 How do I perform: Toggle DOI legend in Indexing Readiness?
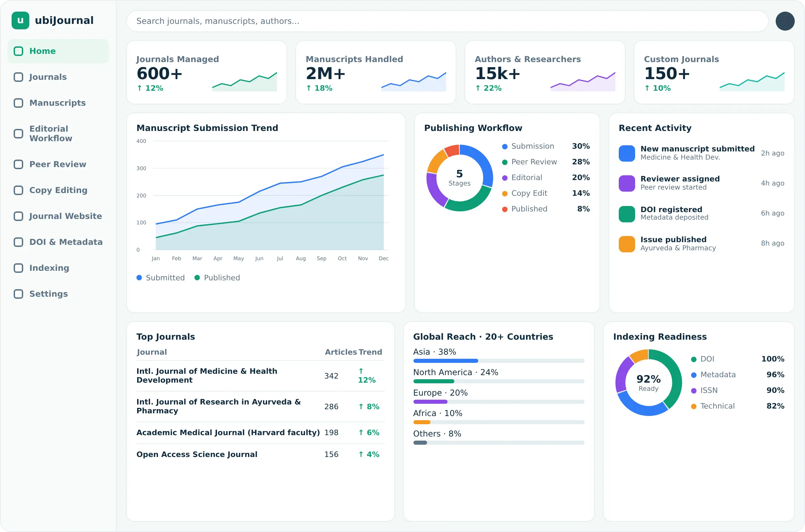[737, 359]
